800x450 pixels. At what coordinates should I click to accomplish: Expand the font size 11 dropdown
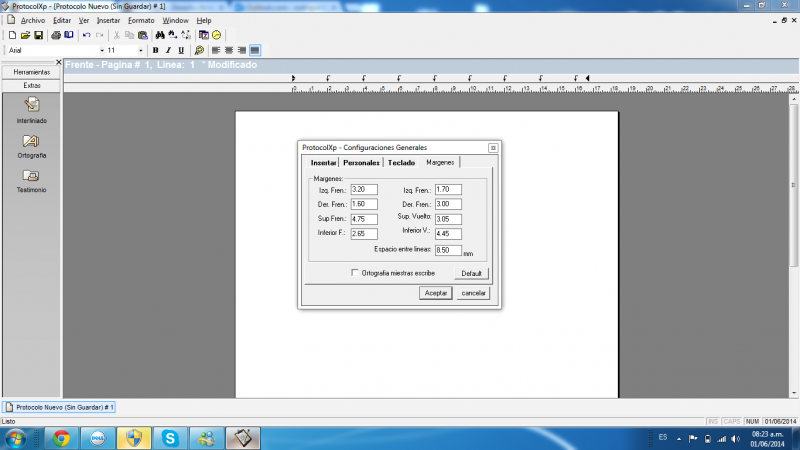(x=140, y=51)
